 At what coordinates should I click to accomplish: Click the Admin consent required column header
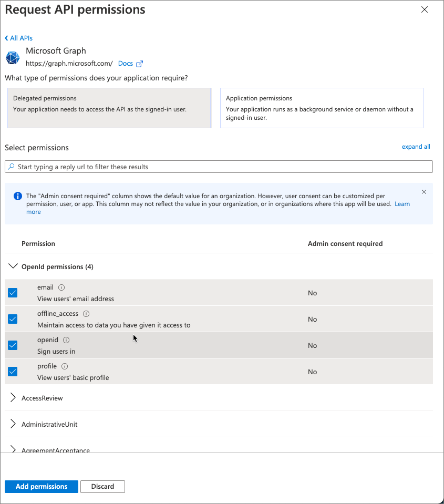coord(345,244)
